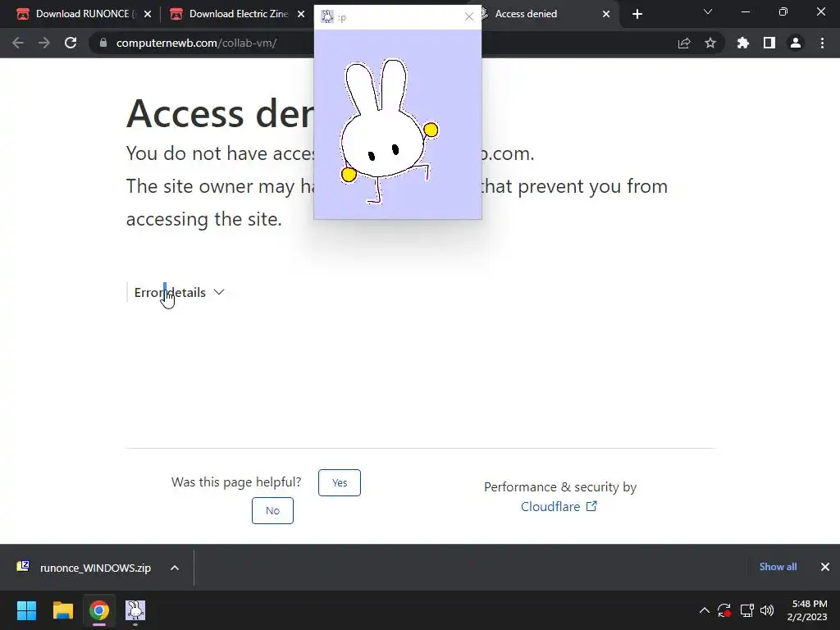840x630 pixels.
Task: Show all downloads
Action: click(778, 567)
